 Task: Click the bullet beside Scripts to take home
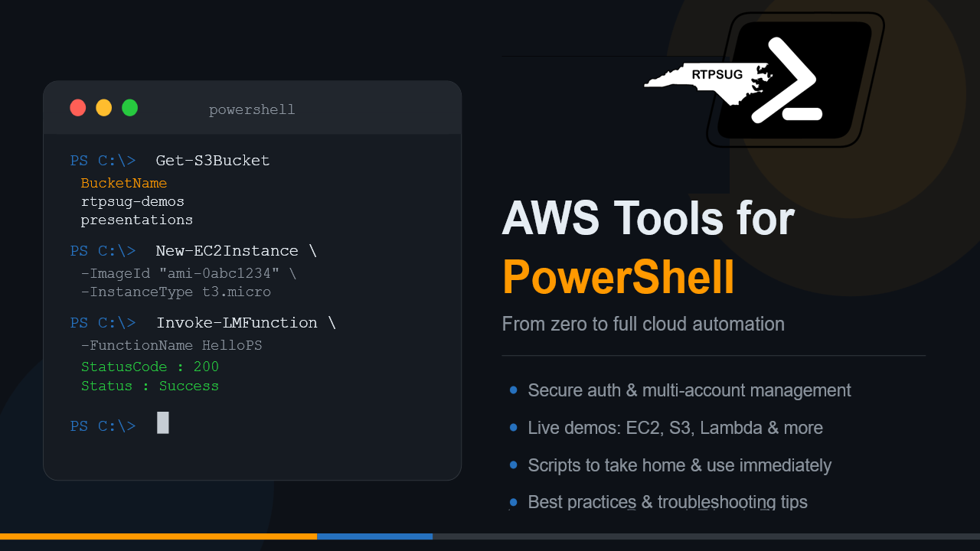[513, 465]
